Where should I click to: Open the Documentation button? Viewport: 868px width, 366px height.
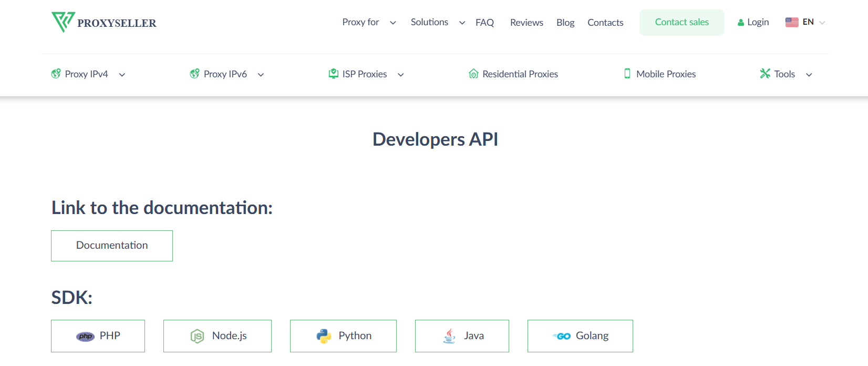[x=112, y=246]
